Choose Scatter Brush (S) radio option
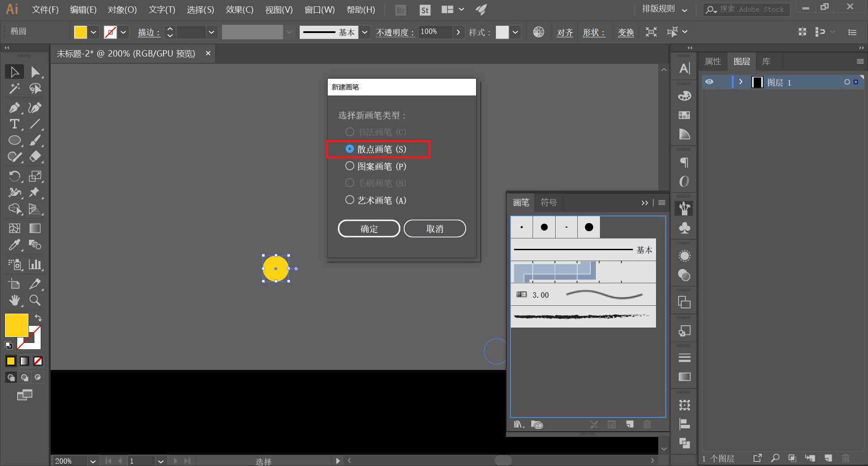The height and width of the screenshot is (466, 868). pyautogui.click(x=349, y=149)
